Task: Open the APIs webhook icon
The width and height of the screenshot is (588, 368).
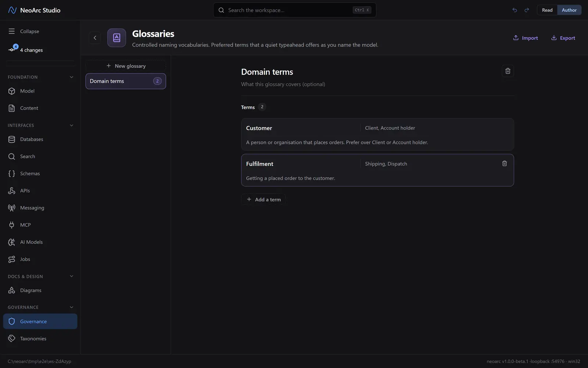Action: click(12, 191)
